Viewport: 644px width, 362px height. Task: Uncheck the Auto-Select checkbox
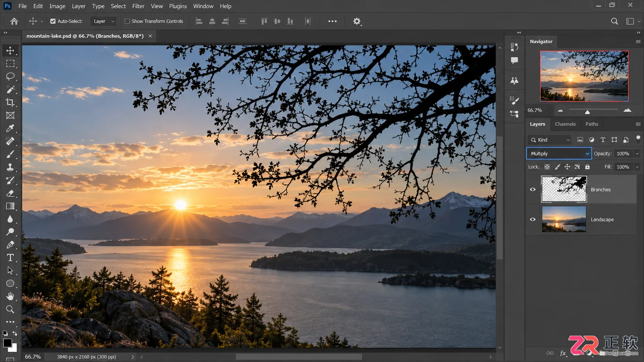tap(53, 21)
